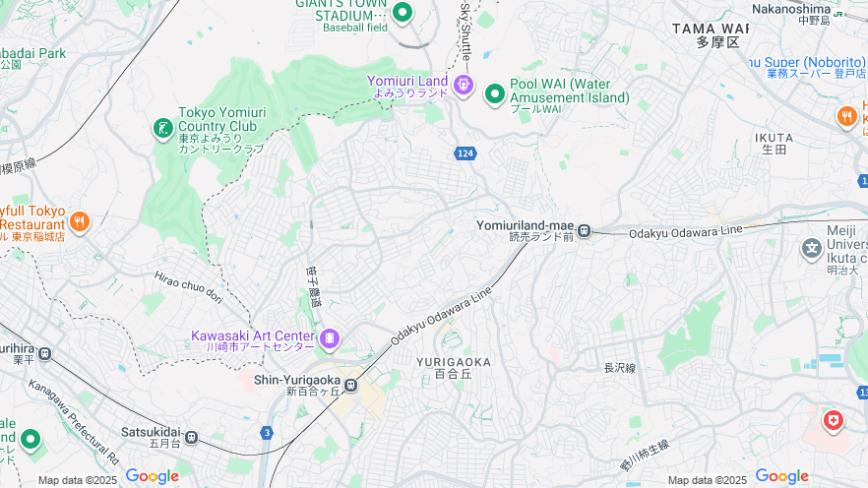Open the Tokyo Yomiuri Country Club golf pin
Image resolution: width=868 pixels, height=488 pixels.
click(x=163, y=130)
